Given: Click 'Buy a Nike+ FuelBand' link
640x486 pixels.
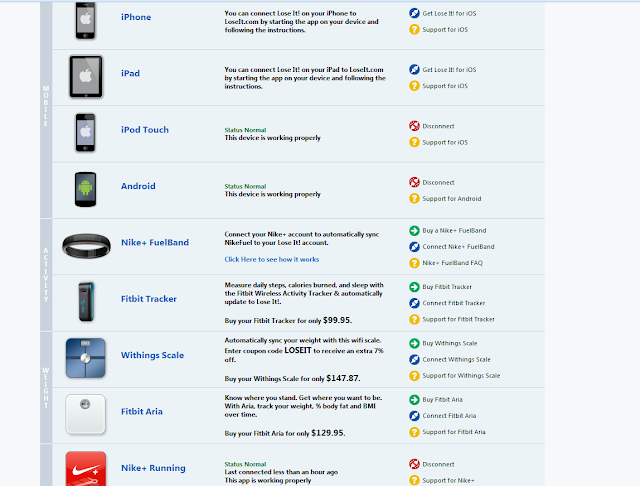Looking at the screenshot, I should tap(454, 231).
